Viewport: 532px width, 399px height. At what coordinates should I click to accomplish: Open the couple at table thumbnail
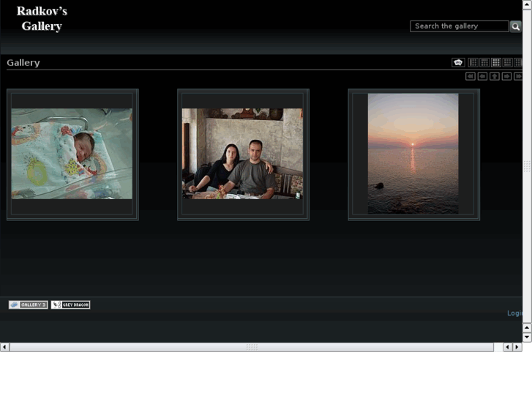(x=242, y=154)
